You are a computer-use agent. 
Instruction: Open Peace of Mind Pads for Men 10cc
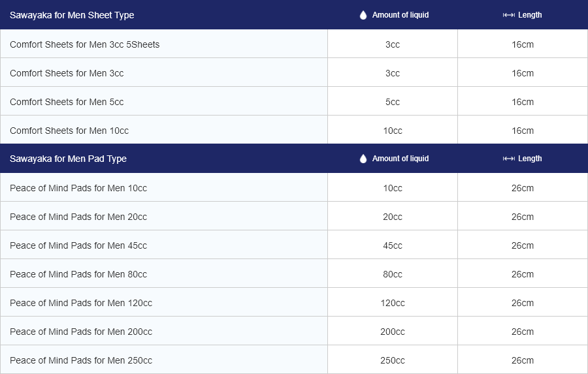78,188
